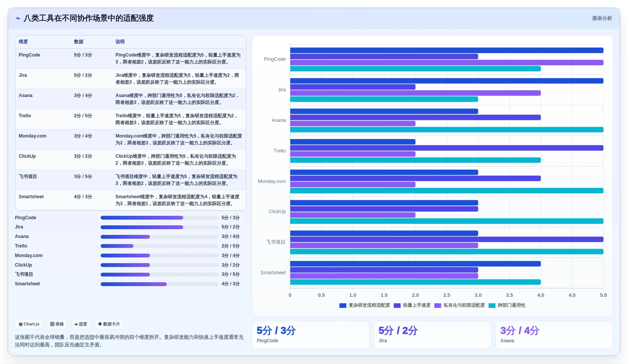The width and height of the screenshot is (628, 364).
Task: Click the Monday.com progress bar
Action: click(159, 256)
